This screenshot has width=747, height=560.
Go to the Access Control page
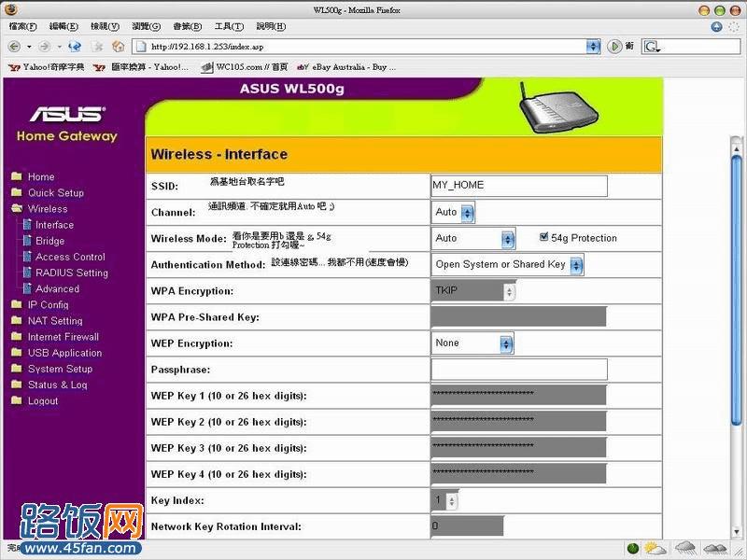coord(70,257)
